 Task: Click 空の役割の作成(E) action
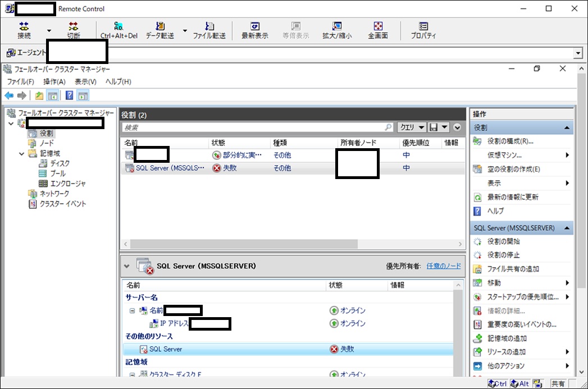click(513, 169)
